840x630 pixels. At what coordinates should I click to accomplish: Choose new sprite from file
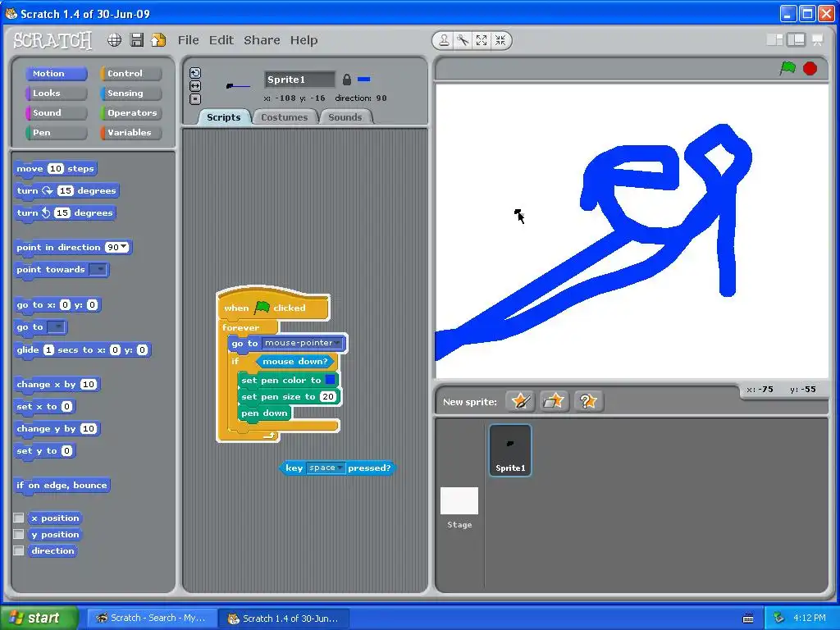pos(554,400)
